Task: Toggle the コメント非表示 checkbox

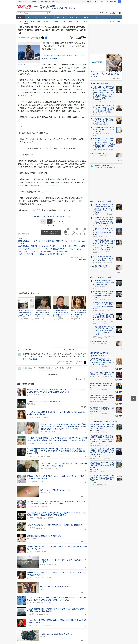Action: (75, 379)
